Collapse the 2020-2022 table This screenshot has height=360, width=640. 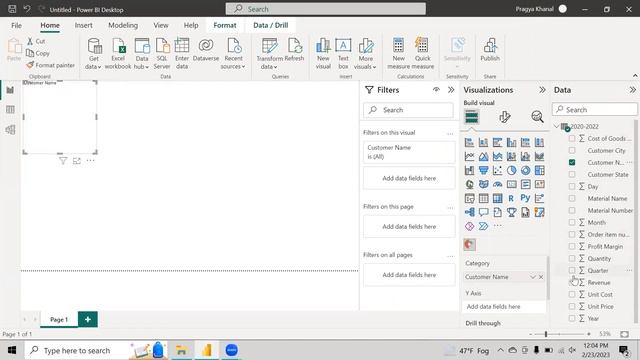pyautogui.click(x=557, y=127)
